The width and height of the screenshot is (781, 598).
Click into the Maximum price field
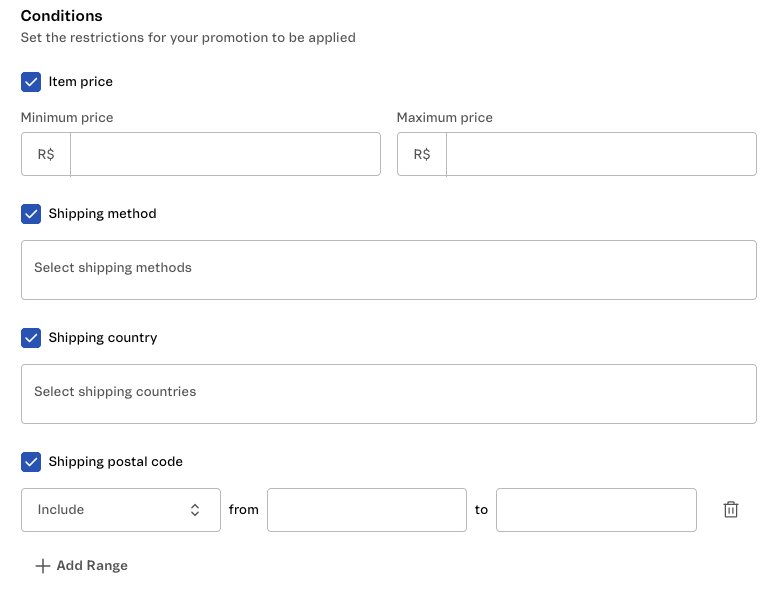click(601, 155)
